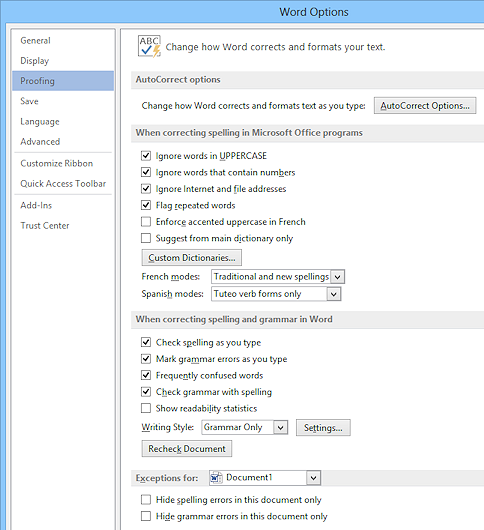Click 'When correcting spelling and grammar in Word' heading
The width and height of the screenshot is (484, 530).
(x=234, y=319)
